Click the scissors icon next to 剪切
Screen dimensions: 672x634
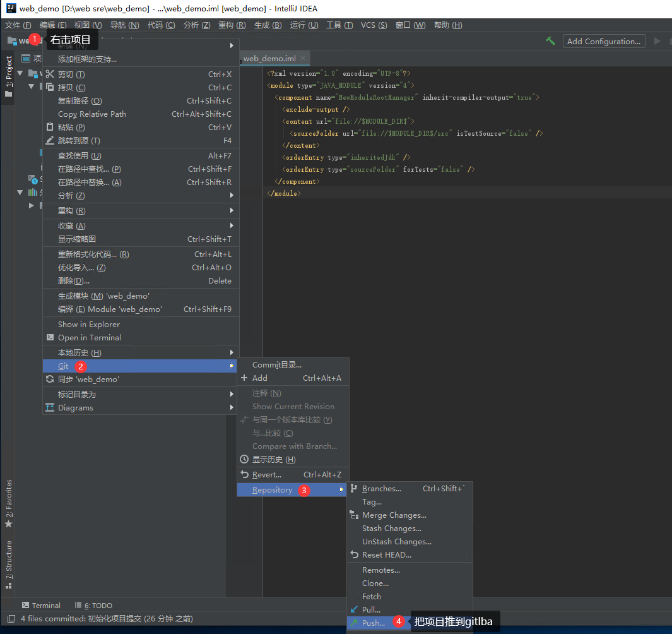(50, 75)
